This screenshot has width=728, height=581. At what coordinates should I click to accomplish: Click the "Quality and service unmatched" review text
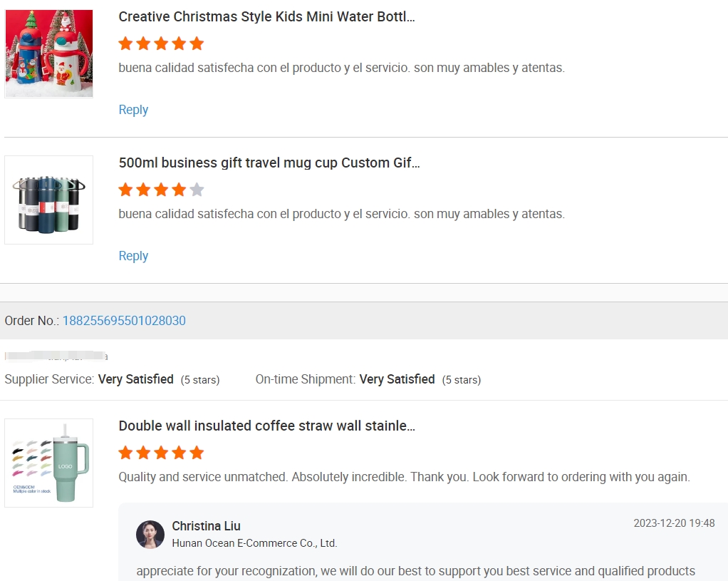click(x=404, y=477)
